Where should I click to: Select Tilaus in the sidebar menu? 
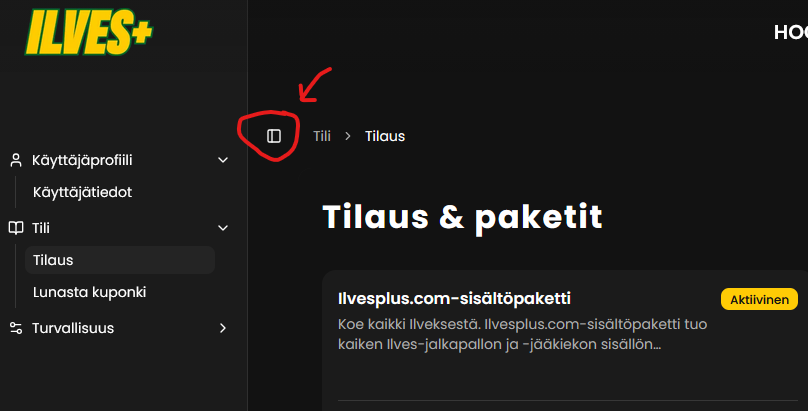tap(120, 260)
